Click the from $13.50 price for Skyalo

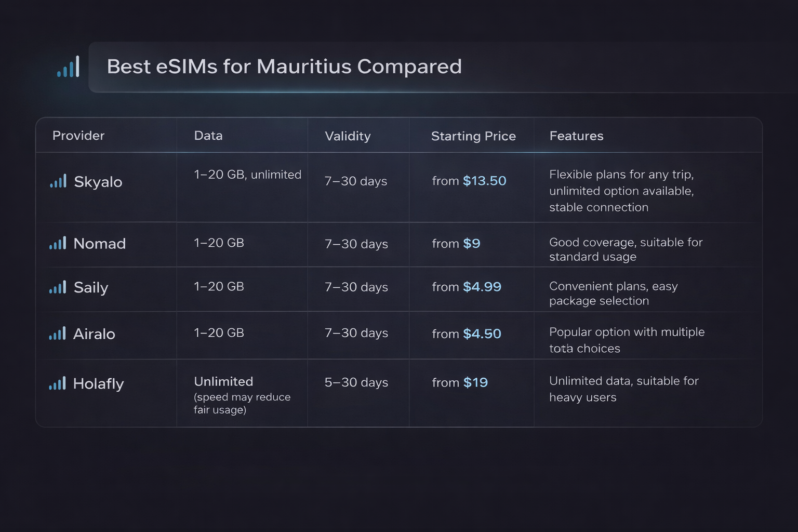point(469,181)
